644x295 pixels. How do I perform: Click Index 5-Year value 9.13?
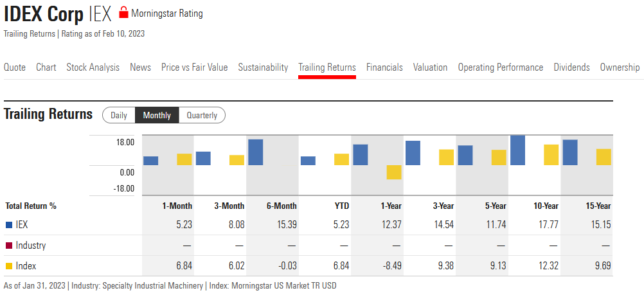click(498, 266)
